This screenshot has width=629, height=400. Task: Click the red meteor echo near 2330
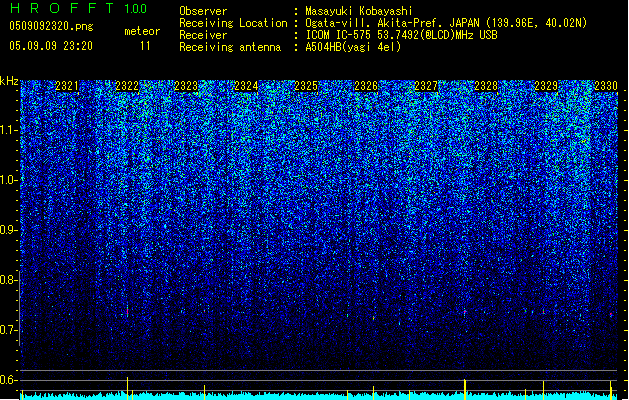(x=611, y=314)
